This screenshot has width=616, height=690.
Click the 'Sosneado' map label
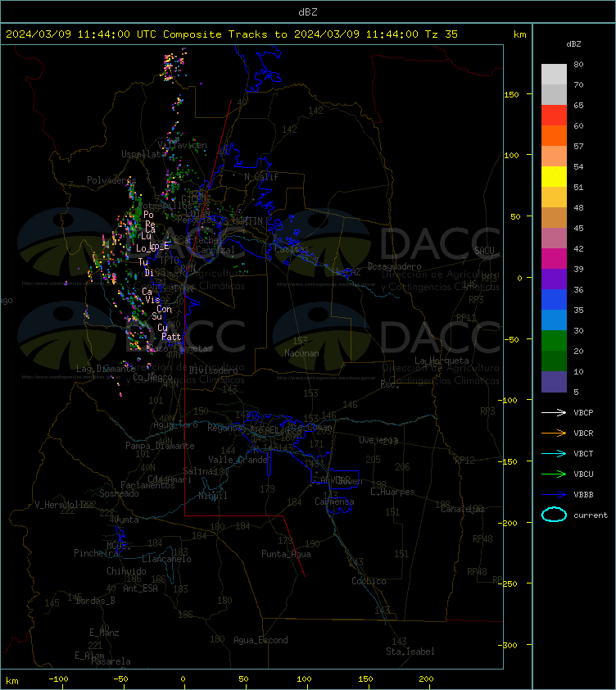(119, 493)
